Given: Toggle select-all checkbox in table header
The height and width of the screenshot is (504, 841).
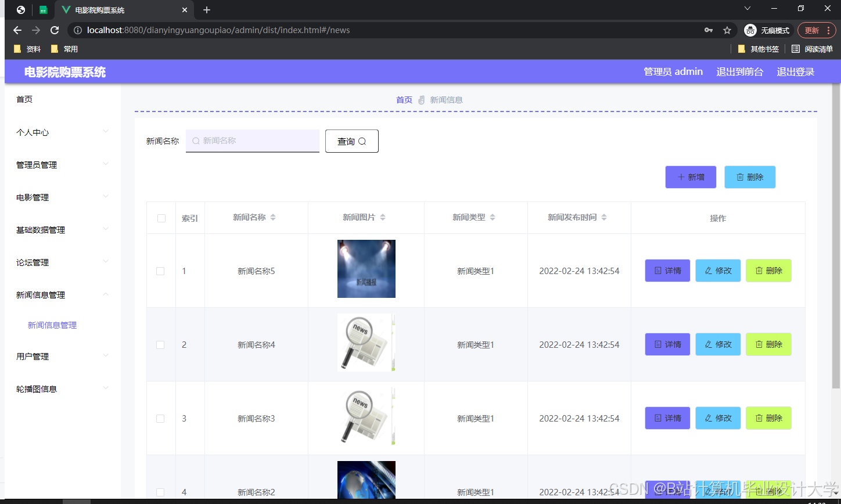Looking at the screenshot, I should (x=161, y=218).
